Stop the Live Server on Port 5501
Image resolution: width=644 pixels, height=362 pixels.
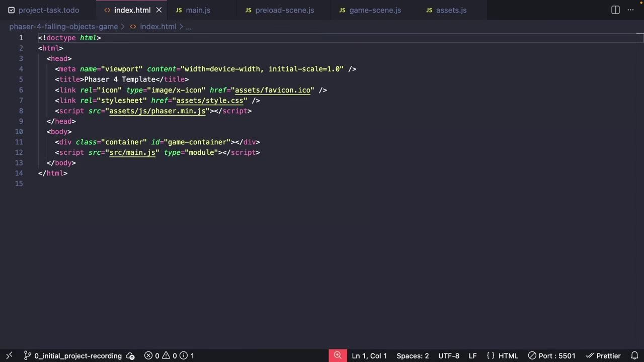[x=551, y=355]
